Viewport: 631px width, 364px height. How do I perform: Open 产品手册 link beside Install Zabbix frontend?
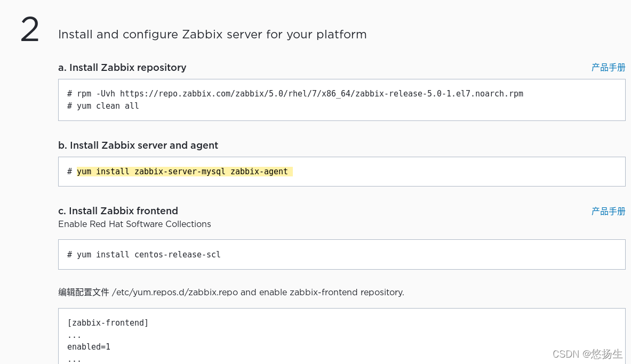[x=608, y=212]
